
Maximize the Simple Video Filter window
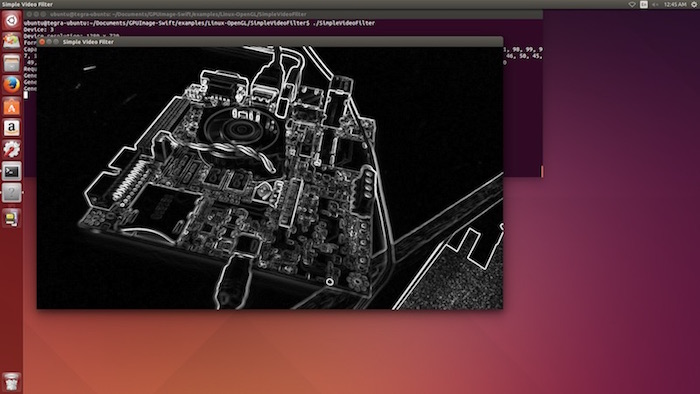pyautogui.click(x=56, y=41)
